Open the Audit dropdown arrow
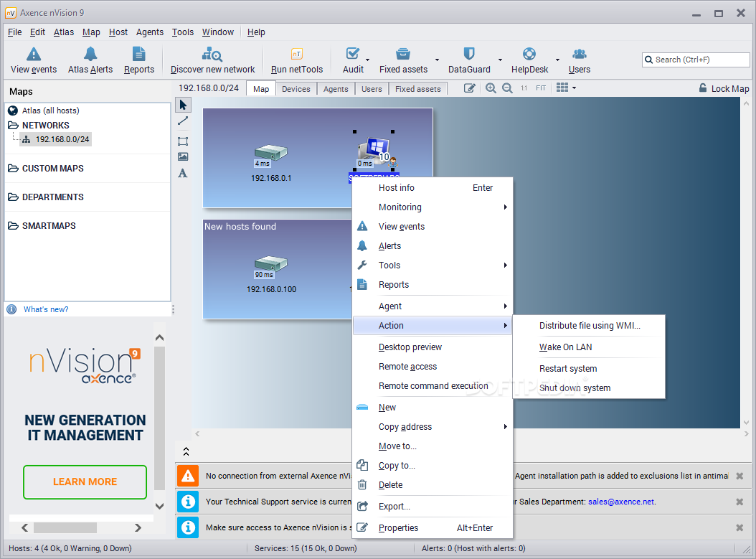This screenshot has height=559, width=756. (368, 60)
